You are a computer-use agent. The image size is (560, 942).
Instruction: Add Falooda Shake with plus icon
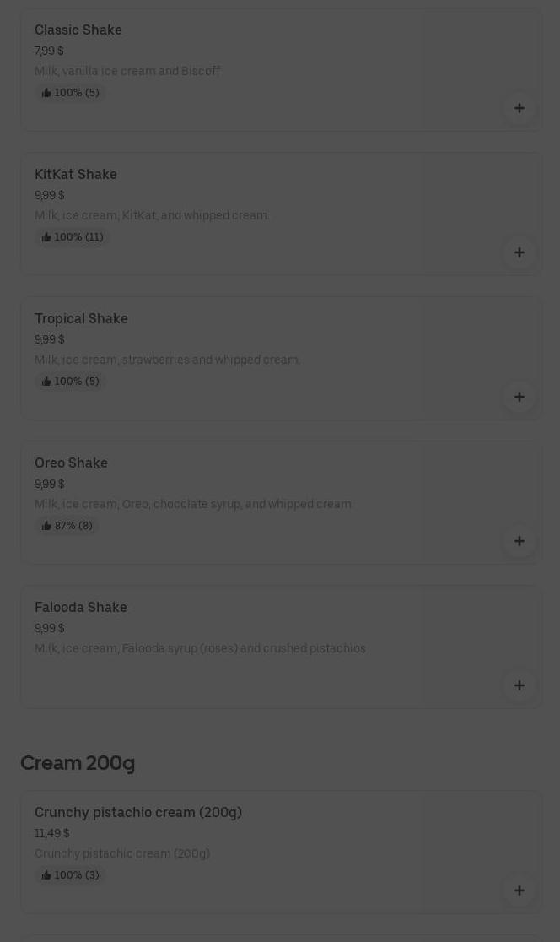point(520,685)
